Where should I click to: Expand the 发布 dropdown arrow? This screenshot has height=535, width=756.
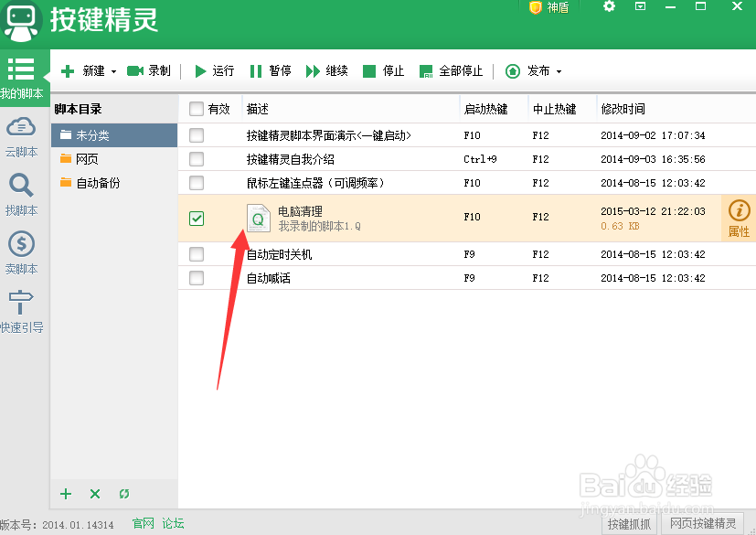click(x=559, y=72)
